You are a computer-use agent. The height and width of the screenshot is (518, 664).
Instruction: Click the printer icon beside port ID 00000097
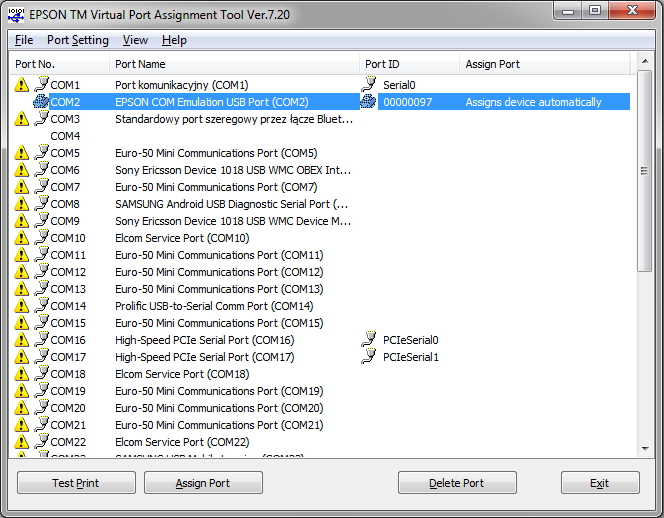tap(368, 102)
